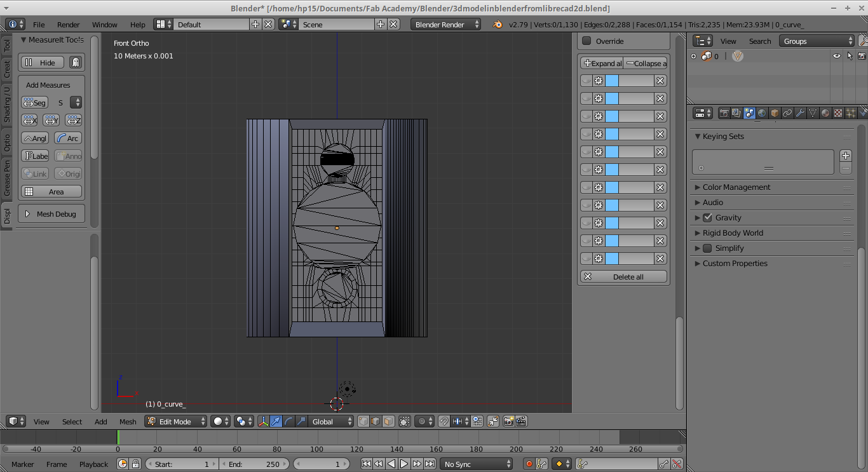Click the MeasureIt Hide button
The height and width of the screenshot is (472, 868).
[43, 62]
